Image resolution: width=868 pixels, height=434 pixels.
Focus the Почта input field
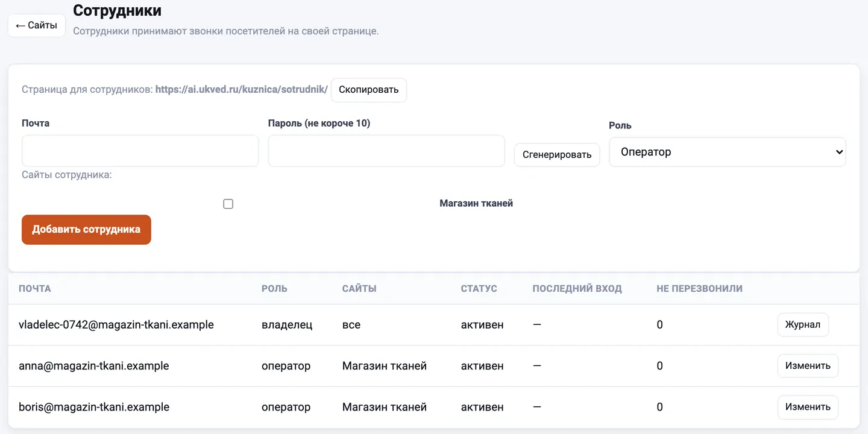[140, 151]
